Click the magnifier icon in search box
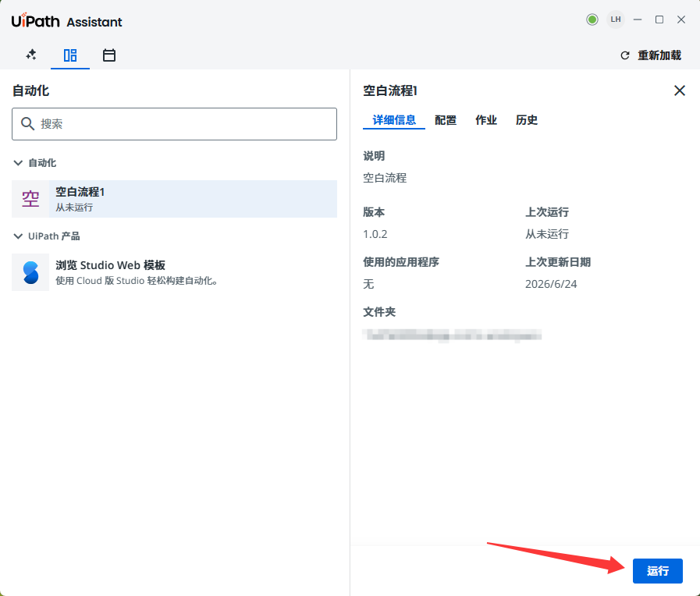The width and height of the screenshot is (700, 596). (27, 124)
